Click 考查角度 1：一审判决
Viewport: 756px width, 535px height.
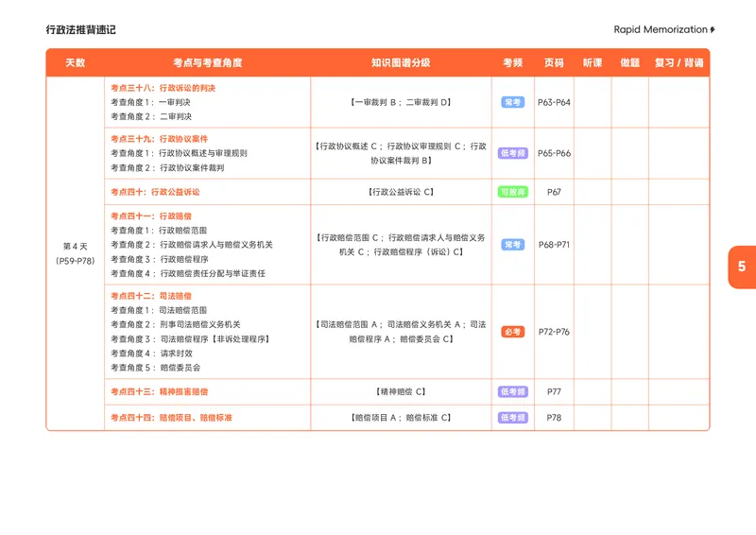coord(150,102)
